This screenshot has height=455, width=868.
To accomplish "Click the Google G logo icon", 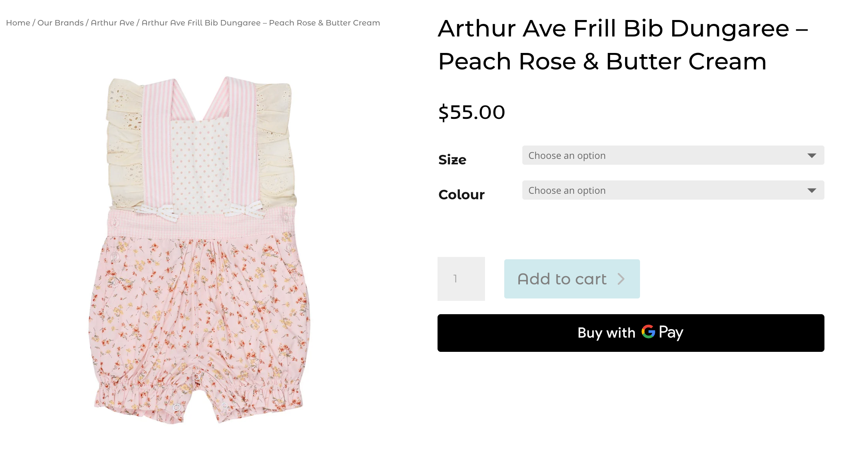I will (x=648, y=332).
